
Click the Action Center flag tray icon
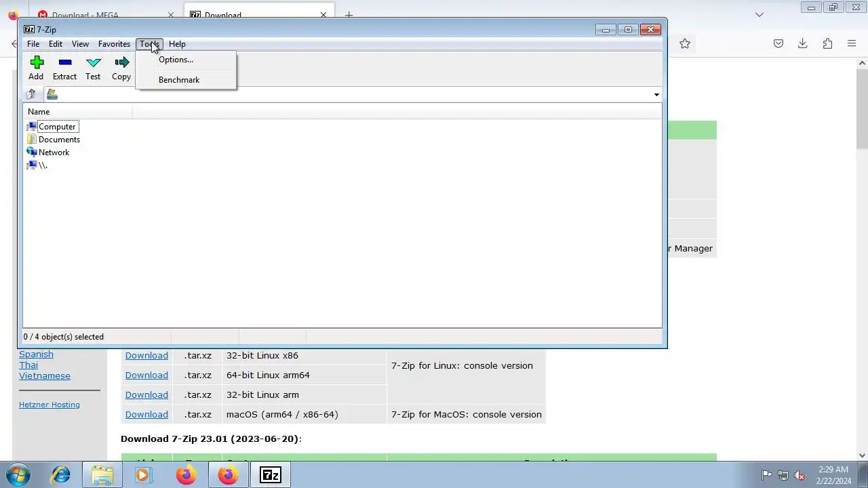(x=766, y=475)
